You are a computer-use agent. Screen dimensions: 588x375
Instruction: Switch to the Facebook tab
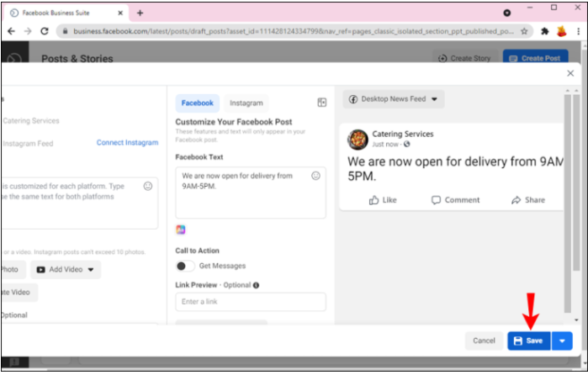197,103
